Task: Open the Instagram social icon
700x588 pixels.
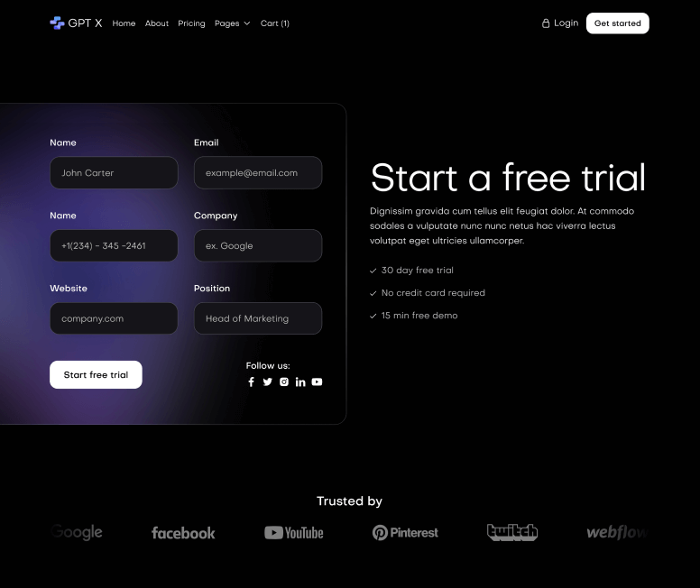Action: coord(284,381)
